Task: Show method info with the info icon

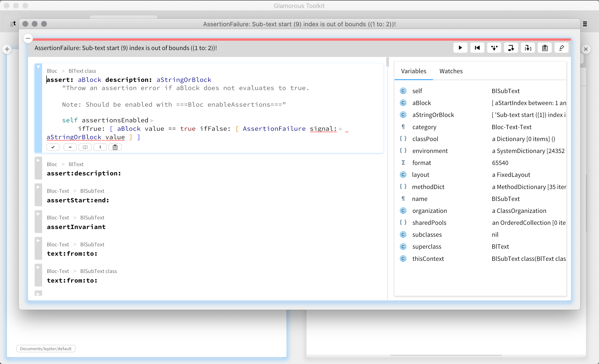Action: tap(100, 147)
